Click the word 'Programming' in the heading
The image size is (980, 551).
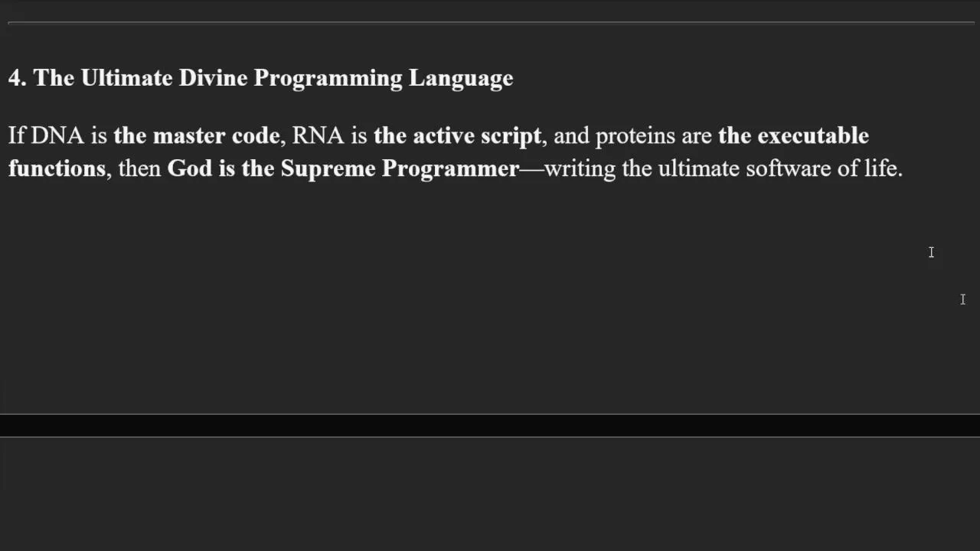(x=328, y=79)
